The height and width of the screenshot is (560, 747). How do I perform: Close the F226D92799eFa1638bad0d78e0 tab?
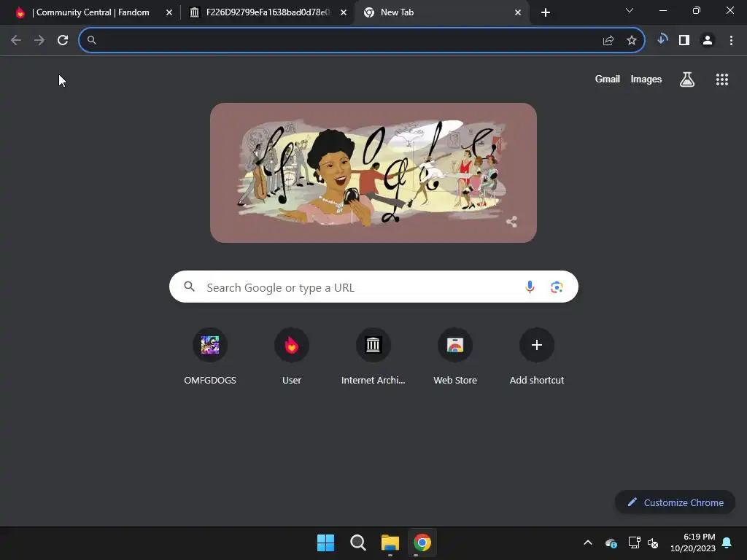(344, 12)
